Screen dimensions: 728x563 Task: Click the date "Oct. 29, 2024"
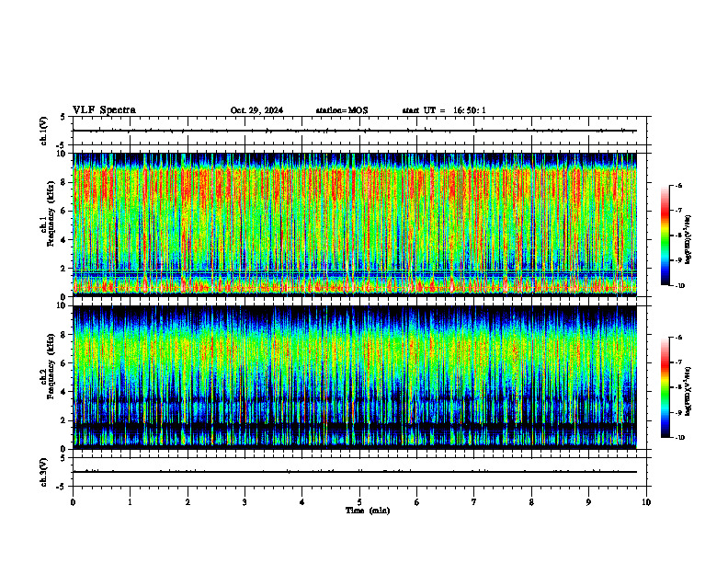(256, 110)
